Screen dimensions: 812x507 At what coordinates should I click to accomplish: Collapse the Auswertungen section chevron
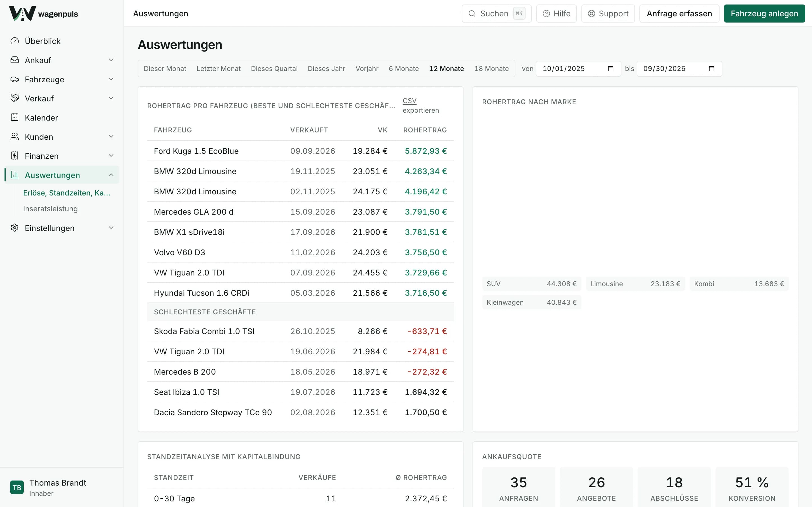pos(111,175)
